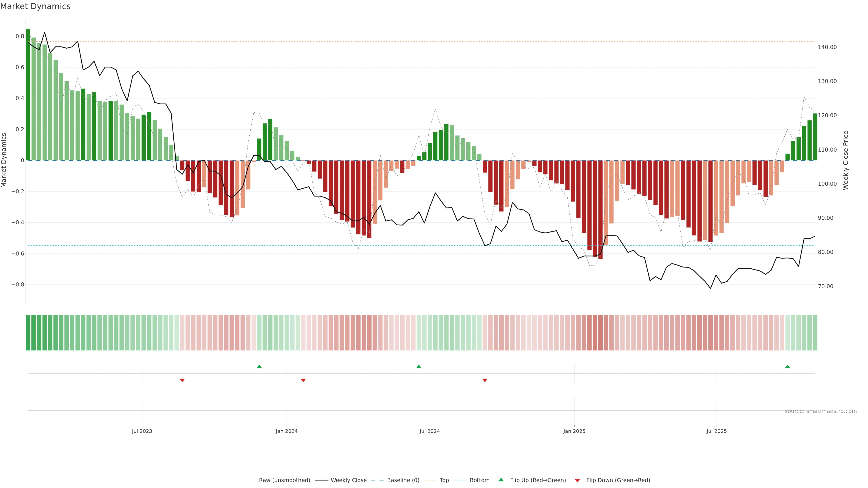Click the green flip-up marker before Jul 2024
Image resolution: width=868 pixels, height=488 pixels.
418,366
